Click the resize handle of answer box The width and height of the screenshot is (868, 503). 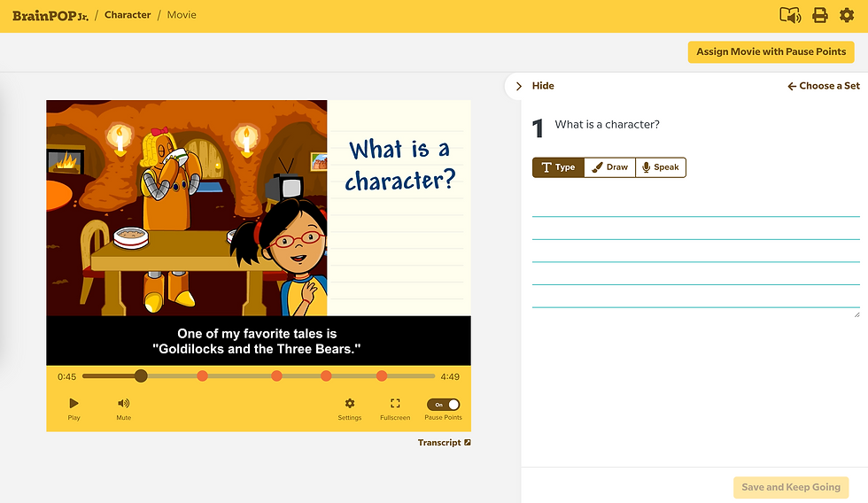(857, 314)
